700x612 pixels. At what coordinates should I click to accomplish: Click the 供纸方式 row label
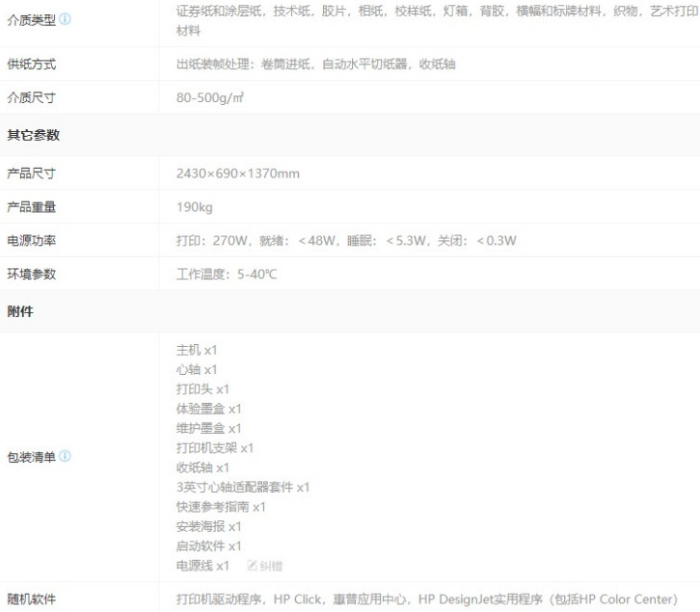[31, 64]
